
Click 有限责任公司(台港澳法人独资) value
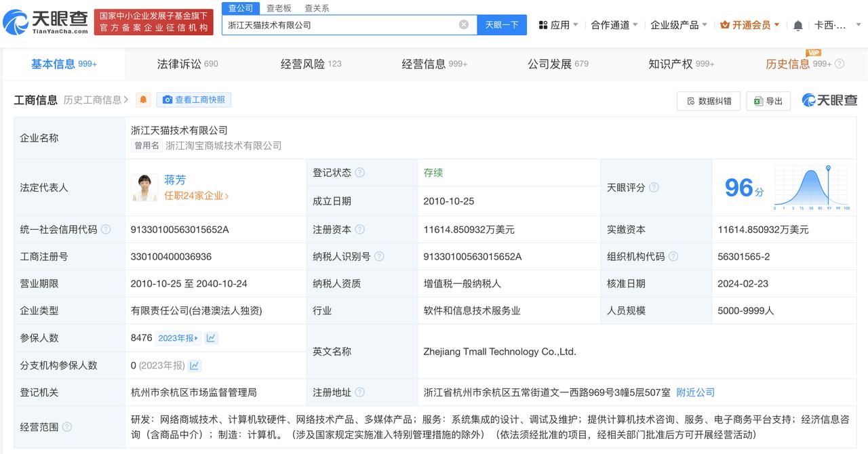tap(197, 311)
